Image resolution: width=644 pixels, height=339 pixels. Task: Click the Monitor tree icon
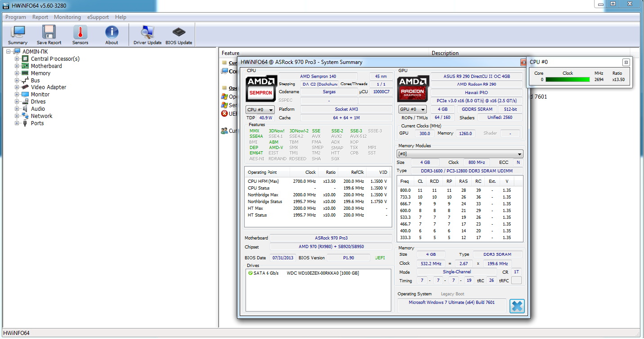25,95
